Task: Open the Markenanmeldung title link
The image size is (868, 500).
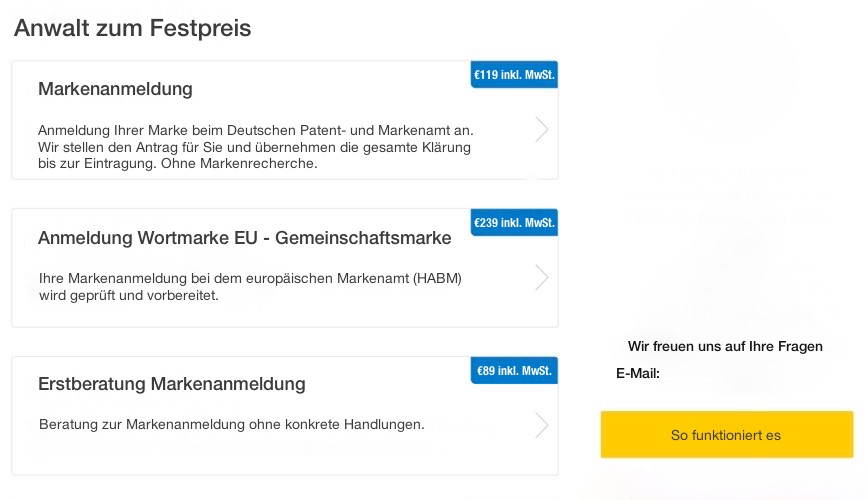Action: pyautogui.click(x=115, y=89)
